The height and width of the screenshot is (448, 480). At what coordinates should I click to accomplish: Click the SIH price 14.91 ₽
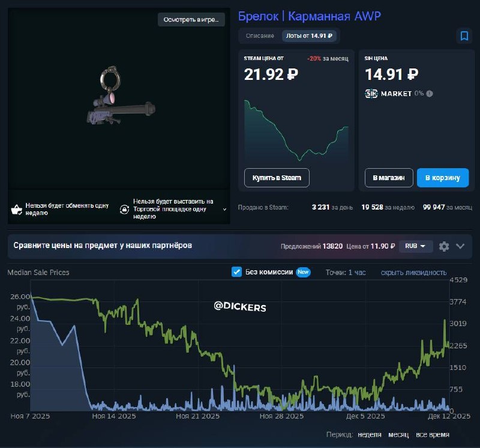point(392,74)
